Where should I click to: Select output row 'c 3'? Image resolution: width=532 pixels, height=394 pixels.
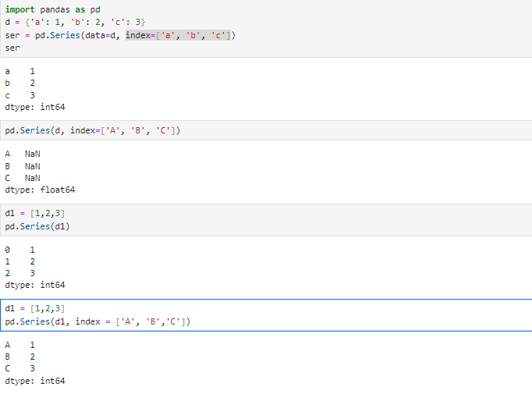pos(20,95)
